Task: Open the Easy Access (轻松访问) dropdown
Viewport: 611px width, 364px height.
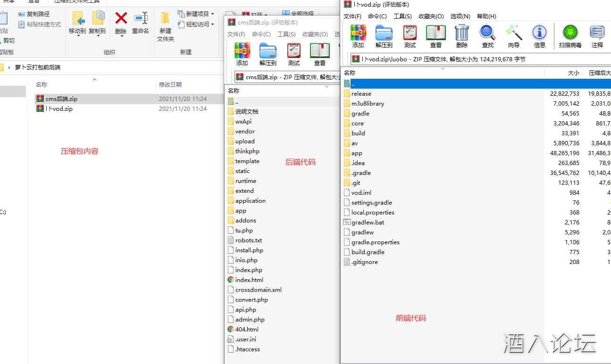Action: point(196,24)
